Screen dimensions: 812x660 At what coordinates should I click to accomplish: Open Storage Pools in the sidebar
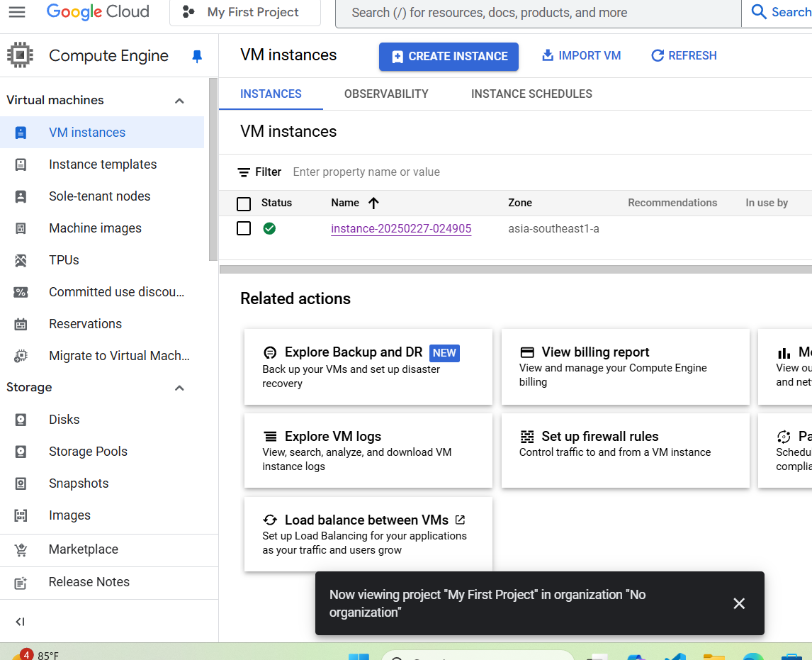(x=88, y=452)
